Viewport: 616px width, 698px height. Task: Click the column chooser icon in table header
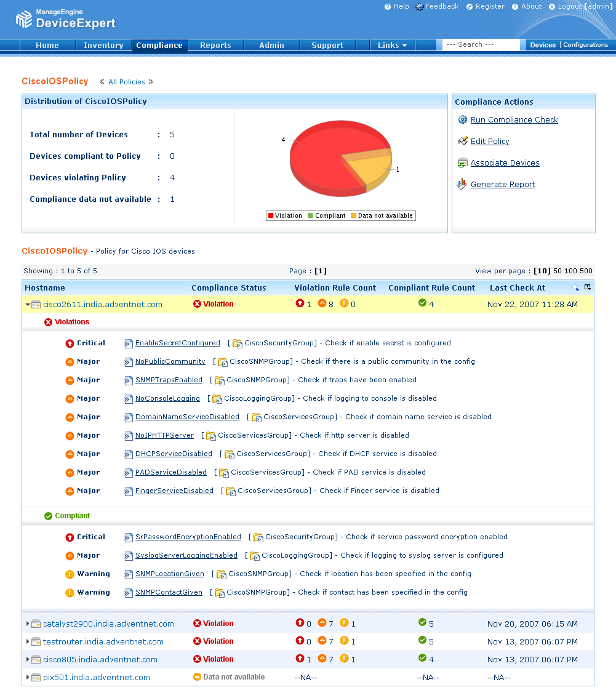588,287
